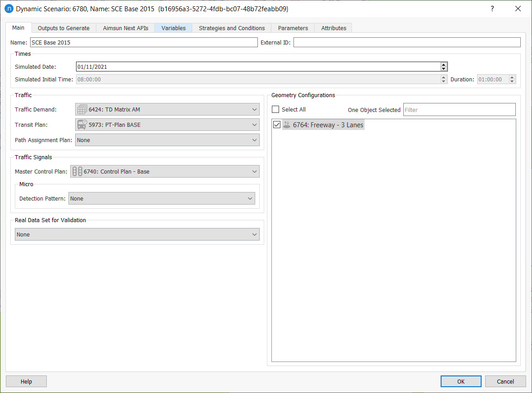Click the question mark help icon
Viewport: 532px width, 393px height.
[x=492, y=9]
